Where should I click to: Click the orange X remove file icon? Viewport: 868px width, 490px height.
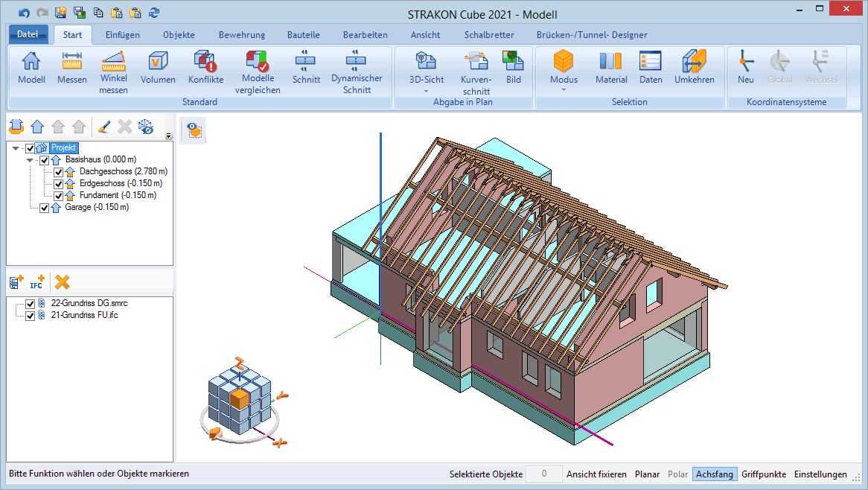click(x=62, y=281)
